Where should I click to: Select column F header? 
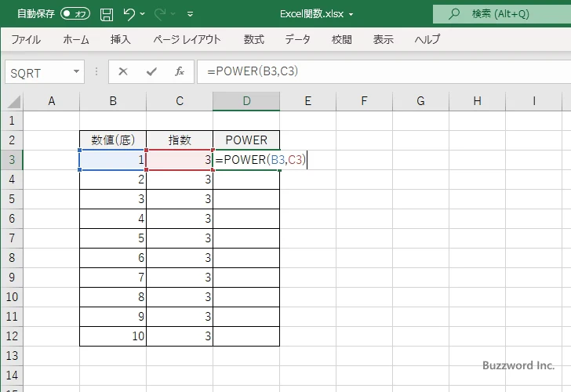pyautogui.click(x=364, y=101)
